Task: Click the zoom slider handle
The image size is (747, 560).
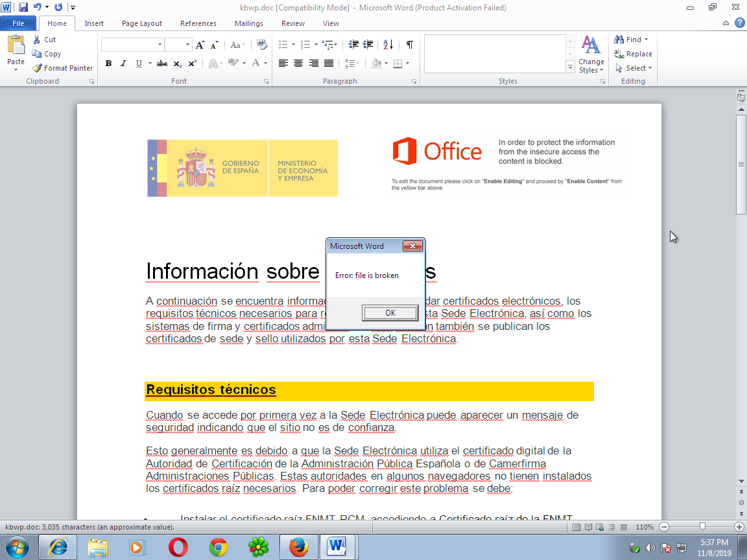Action: coord(702,527)
